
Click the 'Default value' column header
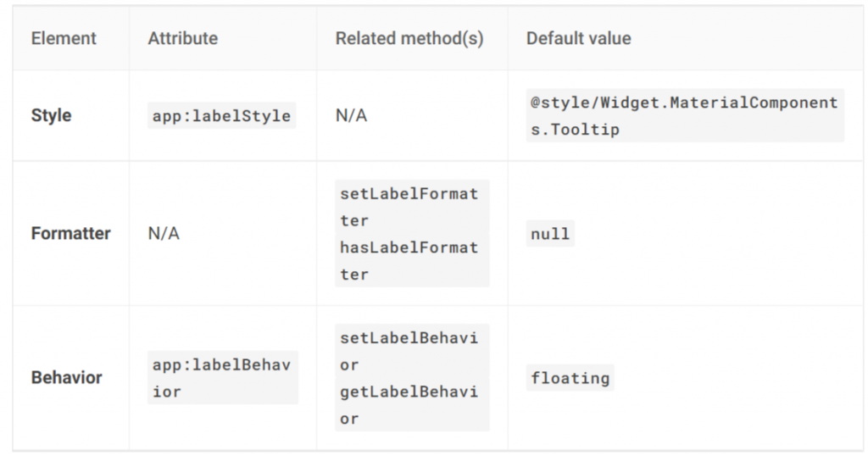[578, 38]
